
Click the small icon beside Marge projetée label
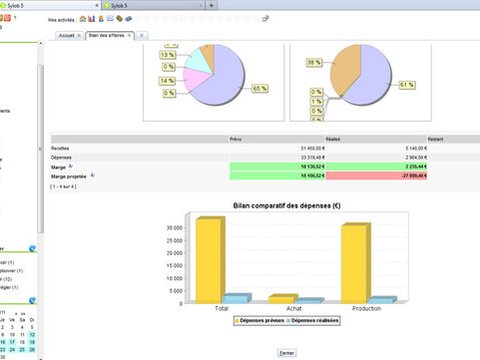pyautogui.click(x=92, y=175)
